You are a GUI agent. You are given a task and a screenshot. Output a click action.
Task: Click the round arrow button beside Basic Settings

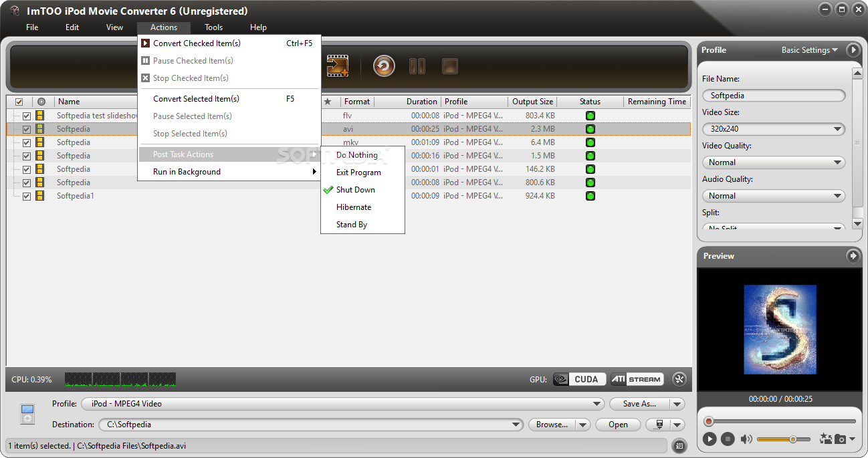coord(853,50)
